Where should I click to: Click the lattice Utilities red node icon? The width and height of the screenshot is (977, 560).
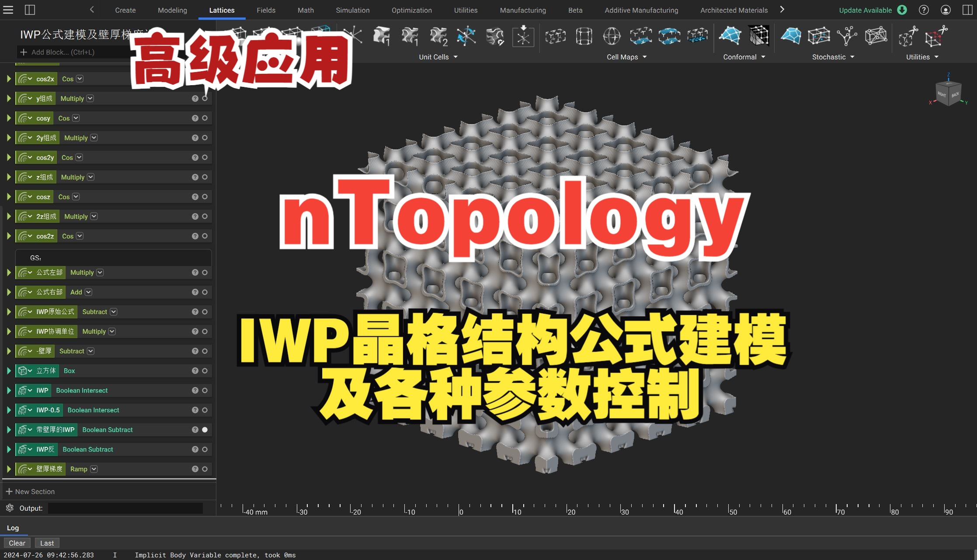935,36
